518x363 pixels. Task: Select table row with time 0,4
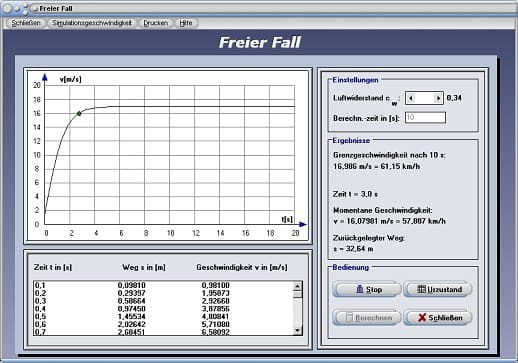point(163,309)
